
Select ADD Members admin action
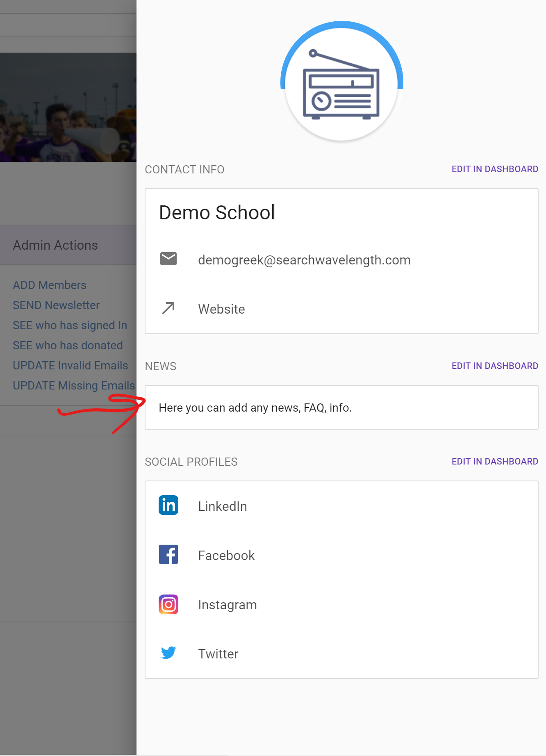point(50,285)
